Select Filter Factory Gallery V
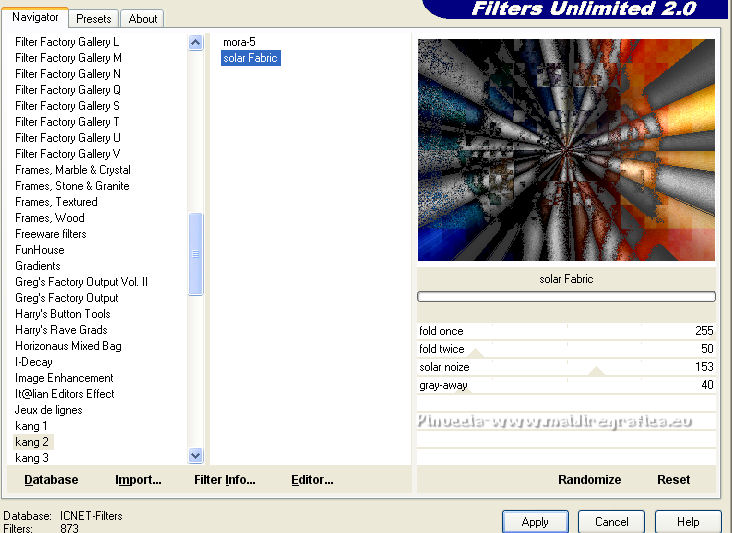The image size is (732, 533). pyautogui.click(x=68, y=154)
